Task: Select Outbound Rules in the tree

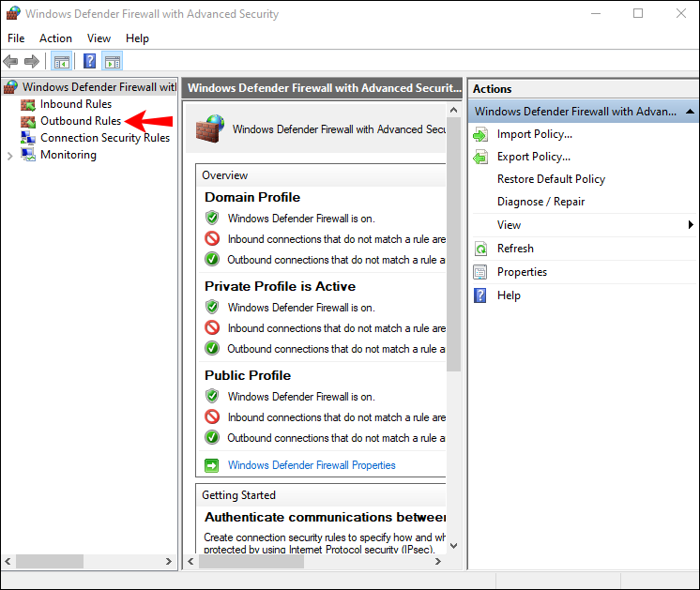Action: 81,121
